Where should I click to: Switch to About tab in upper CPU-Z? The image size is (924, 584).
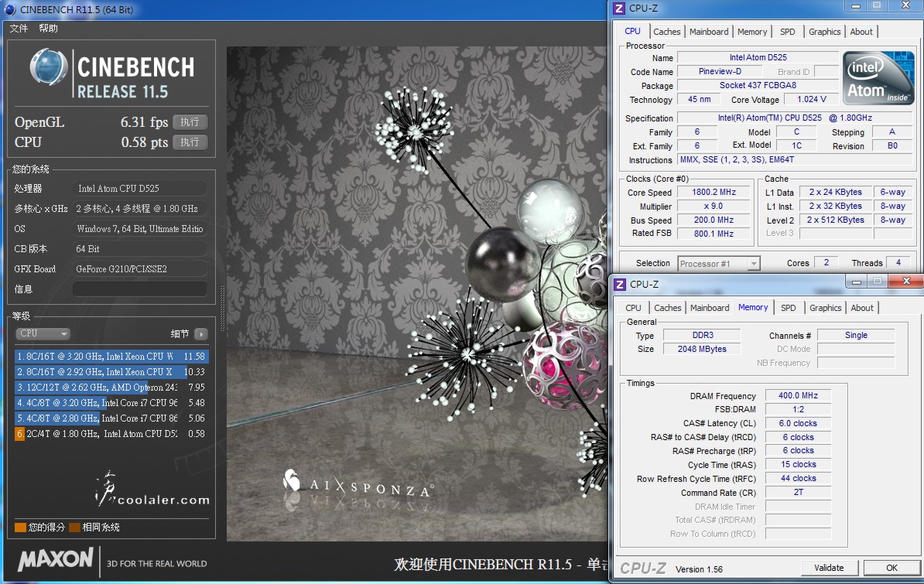coord(861,32)
